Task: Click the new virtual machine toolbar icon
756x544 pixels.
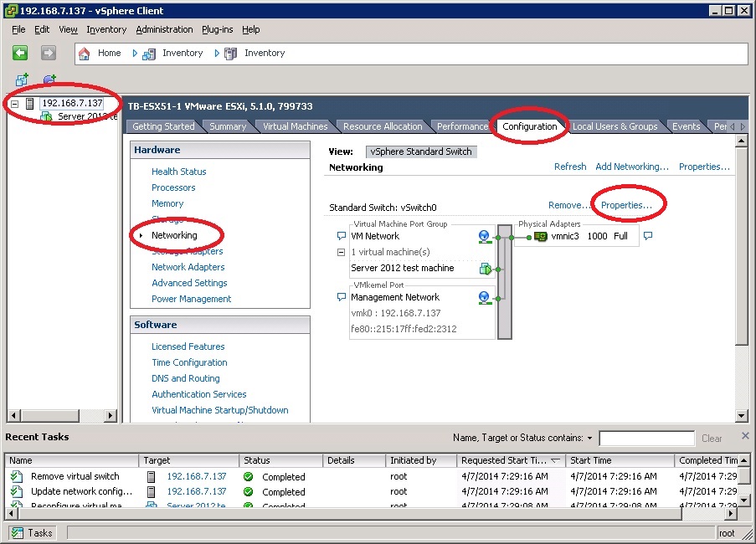Action: point(22,80)
